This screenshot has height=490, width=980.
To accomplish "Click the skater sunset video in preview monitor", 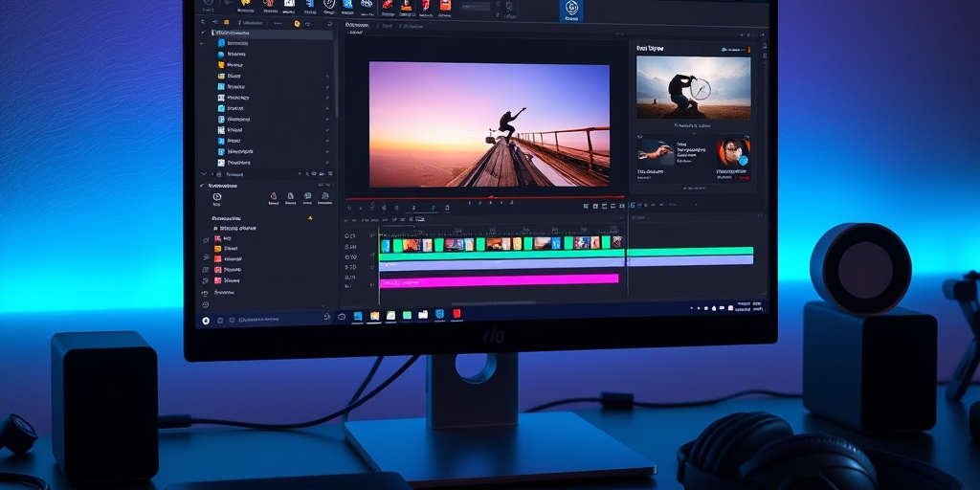I will click(x=489, y=124).
